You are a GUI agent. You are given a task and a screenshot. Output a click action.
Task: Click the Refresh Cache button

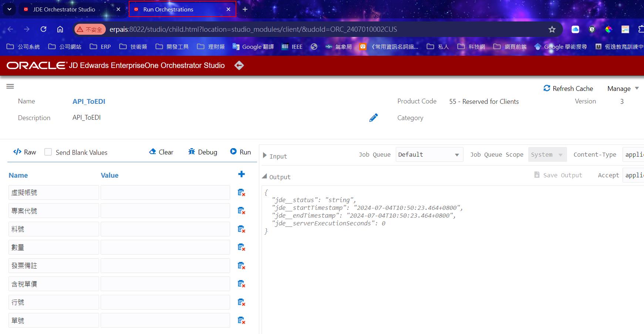(568, 88)
